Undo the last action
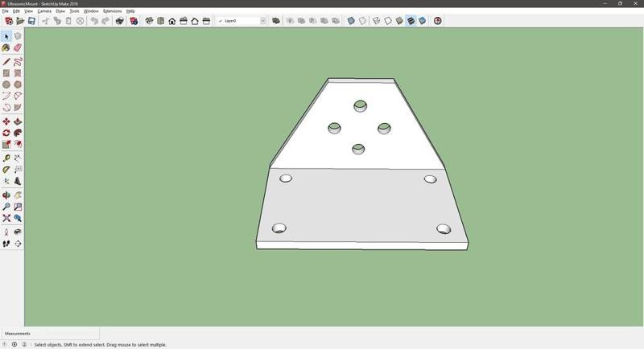Image resolution: width=644 pixels, height=349 pixels. pyautogui.click(x=94, y=20)
